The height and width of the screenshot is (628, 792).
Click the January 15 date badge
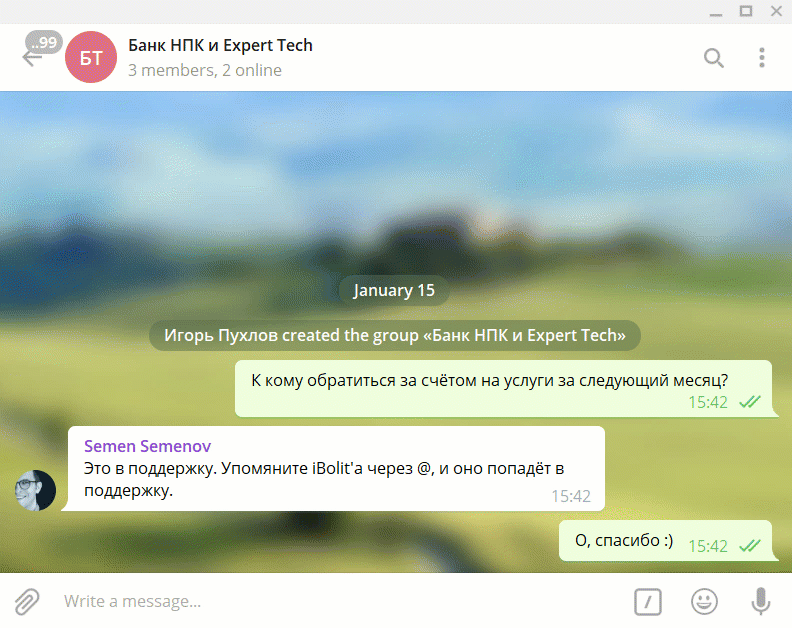coord(394,291)
